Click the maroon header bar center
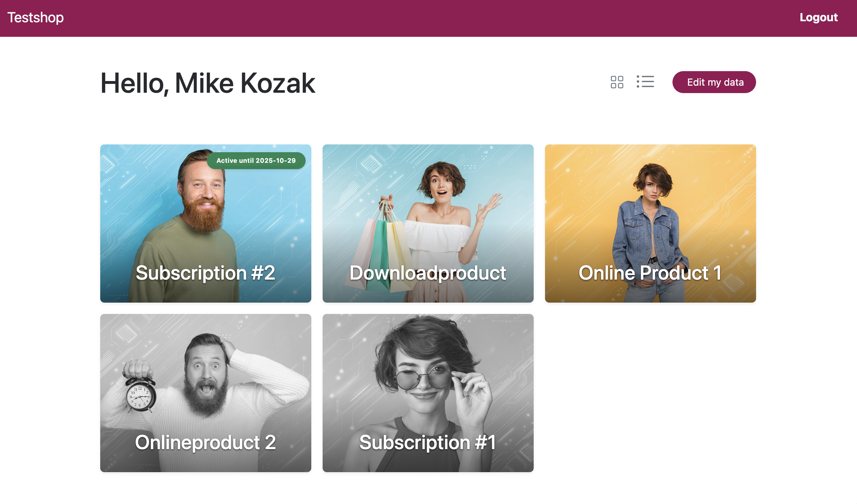The height and width of the screenshot is (504, 857). pyautogui.click(x=428, y=18)
